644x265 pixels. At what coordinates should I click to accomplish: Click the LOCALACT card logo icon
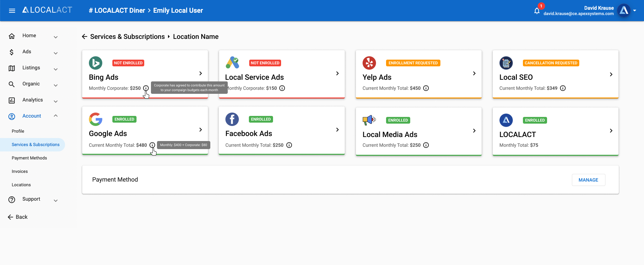pos(506,120)
